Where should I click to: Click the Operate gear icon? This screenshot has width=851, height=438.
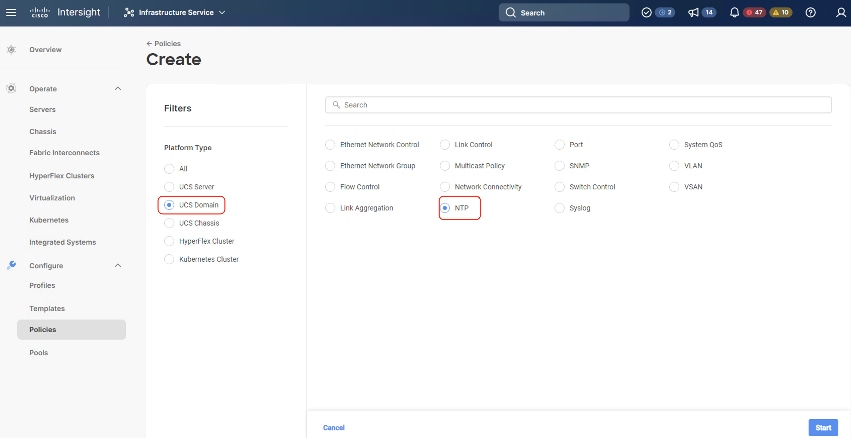11,88
